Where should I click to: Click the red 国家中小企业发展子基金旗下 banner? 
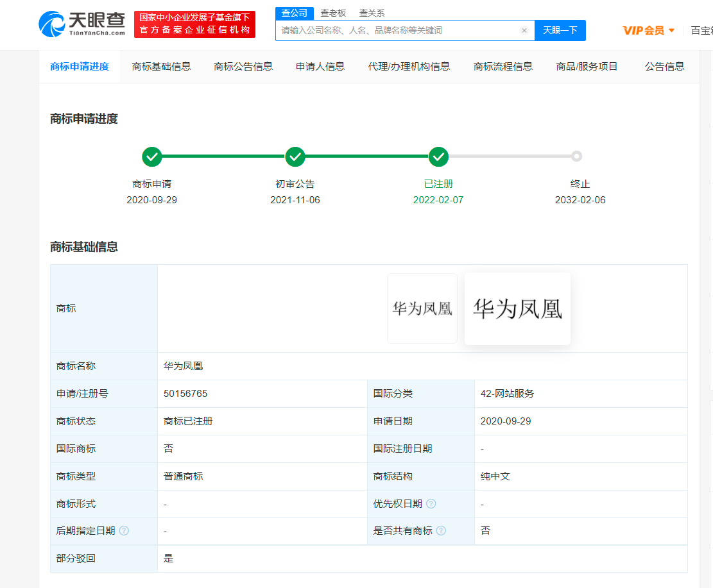tap(194, 24)
